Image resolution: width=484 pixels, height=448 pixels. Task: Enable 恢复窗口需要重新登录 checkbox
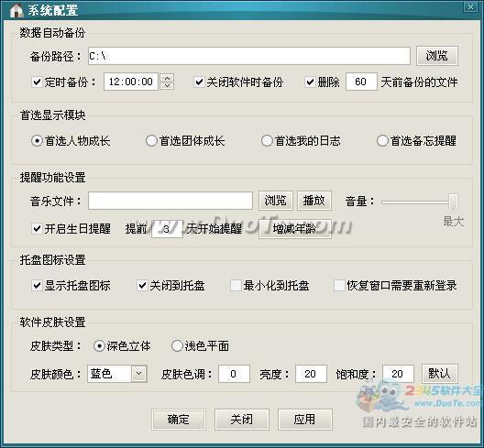click(339, 286)
